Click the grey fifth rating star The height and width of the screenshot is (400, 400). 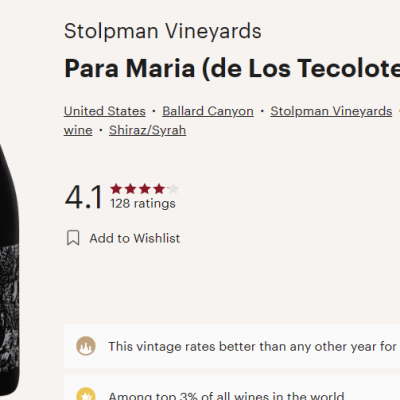pos(174,189)
